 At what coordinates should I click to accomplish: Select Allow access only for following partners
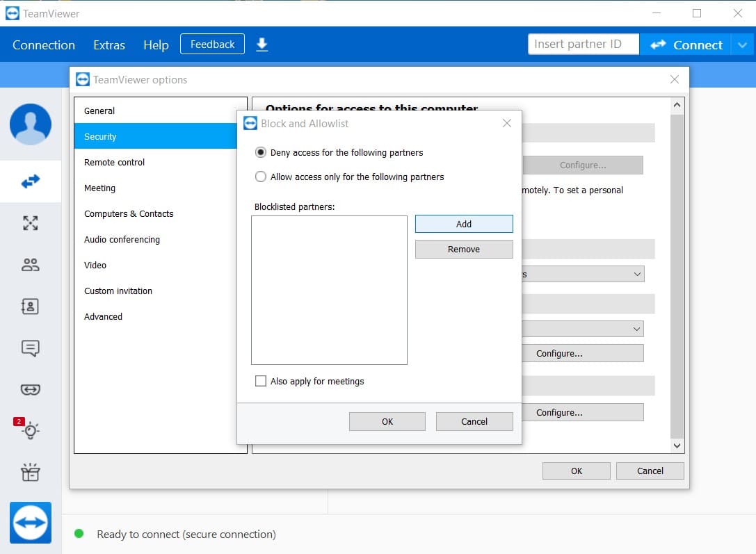coord(261,177)
